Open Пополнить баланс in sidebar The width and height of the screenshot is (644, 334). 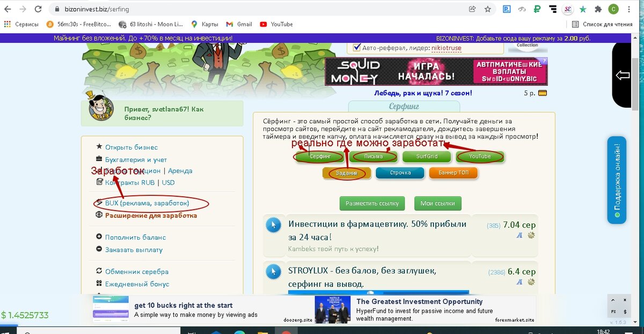(135, 237)
